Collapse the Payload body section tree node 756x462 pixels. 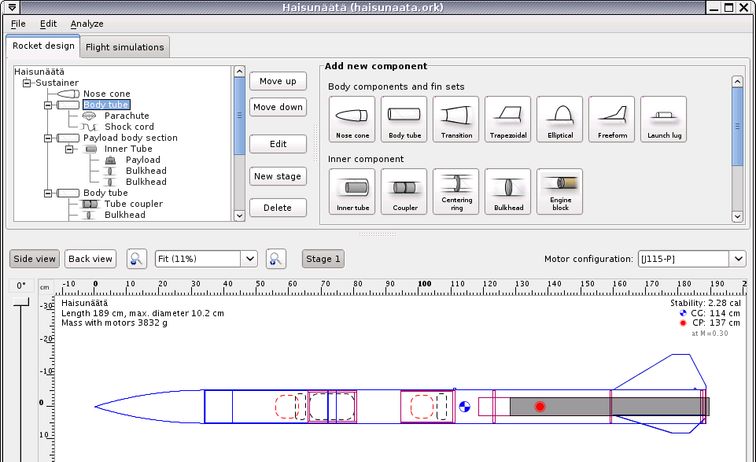48,138
